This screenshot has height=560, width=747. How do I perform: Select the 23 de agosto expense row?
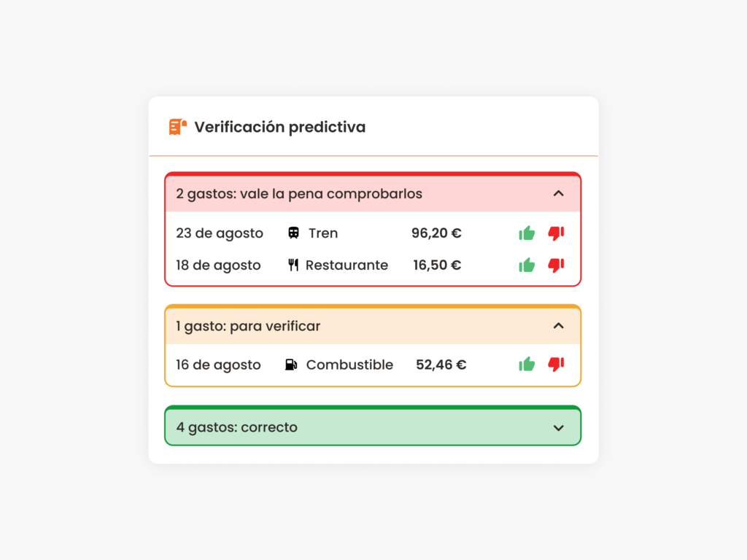373,233
